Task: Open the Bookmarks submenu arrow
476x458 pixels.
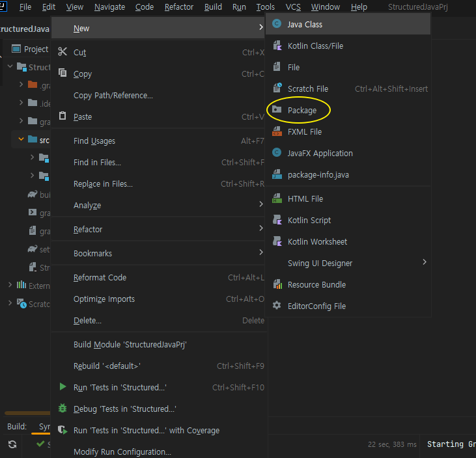Action: pos(261,252)
